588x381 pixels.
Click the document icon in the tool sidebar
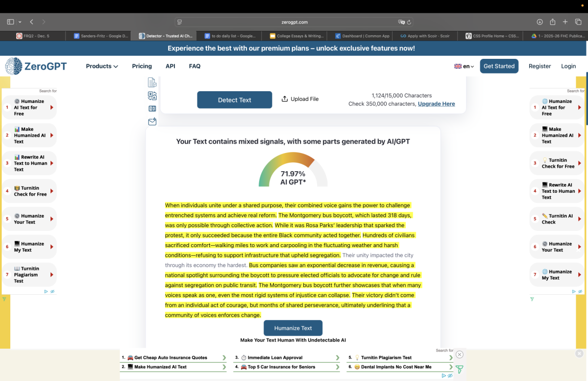152,82
